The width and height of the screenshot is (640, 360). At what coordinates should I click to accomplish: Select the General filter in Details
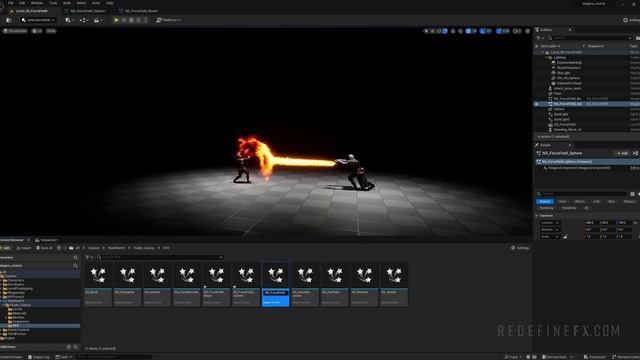click(545, 202)
